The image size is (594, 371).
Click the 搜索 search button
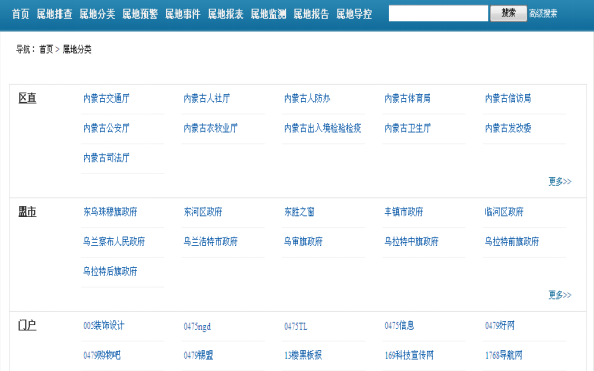click(508, 13)
